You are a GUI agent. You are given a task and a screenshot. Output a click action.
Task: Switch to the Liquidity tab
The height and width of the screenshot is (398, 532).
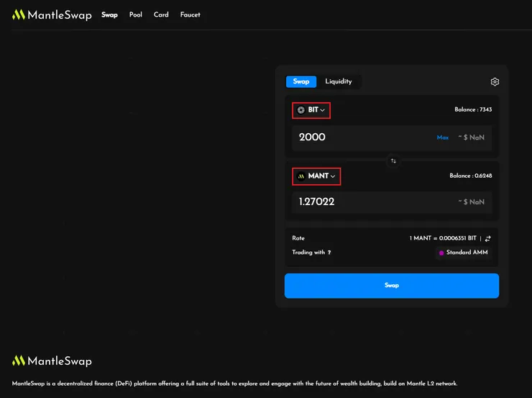(339, 81)
